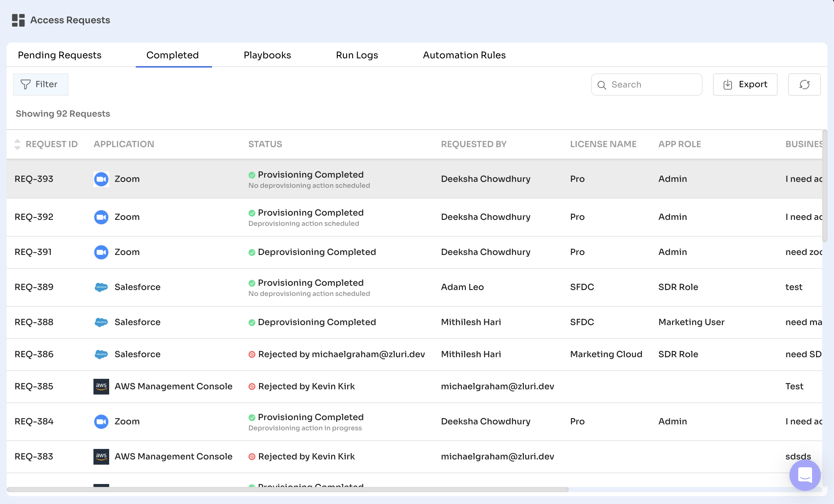Click Mithilesh Hari in row REQ-388
This screenshot has width=834, height=504.
click(x=471, y=322)
